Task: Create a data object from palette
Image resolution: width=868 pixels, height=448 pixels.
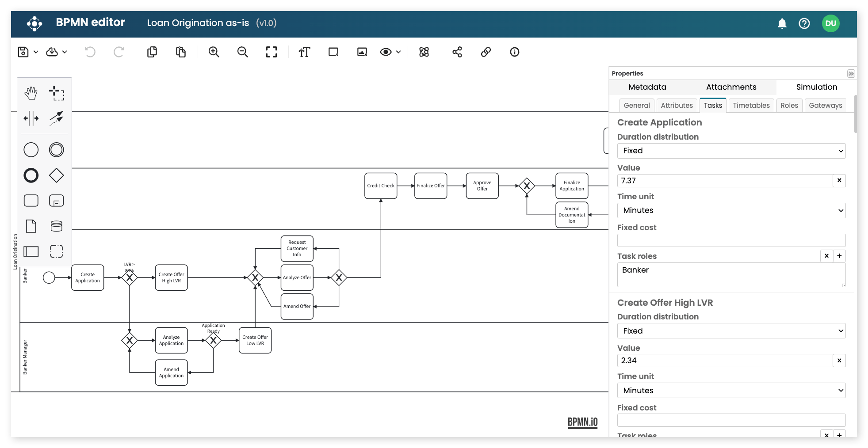Action: point(31,226)
